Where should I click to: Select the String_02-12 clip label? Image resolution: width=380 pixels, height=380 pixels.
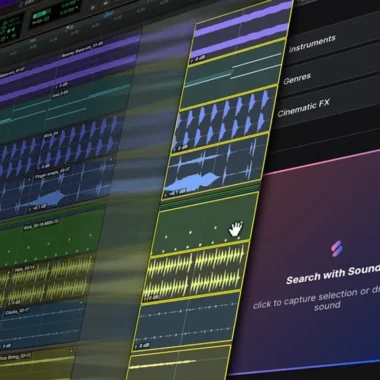15,357
